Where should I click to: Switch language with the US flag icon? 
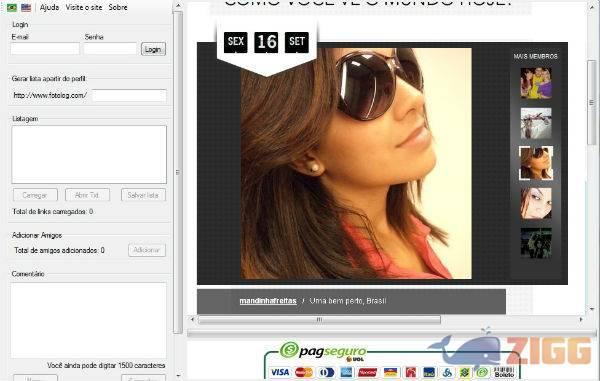click(26, 7)
